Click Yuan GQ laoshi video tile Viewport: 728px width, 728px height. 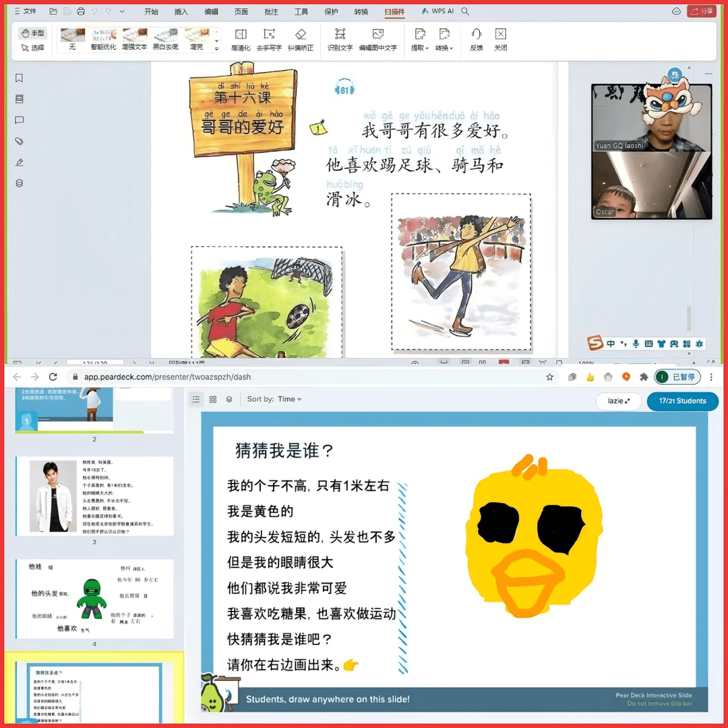pos(651,118)
